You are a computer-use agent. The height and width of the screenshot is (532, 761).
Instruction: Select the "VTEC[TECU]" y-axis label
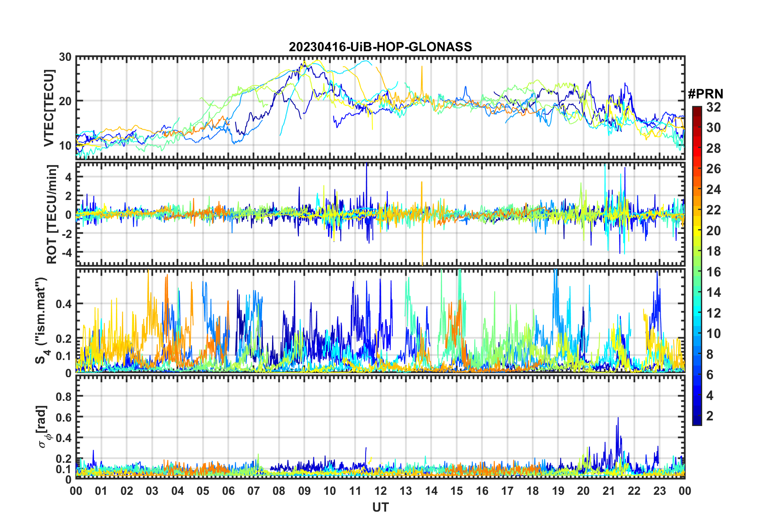coord(49,108)
